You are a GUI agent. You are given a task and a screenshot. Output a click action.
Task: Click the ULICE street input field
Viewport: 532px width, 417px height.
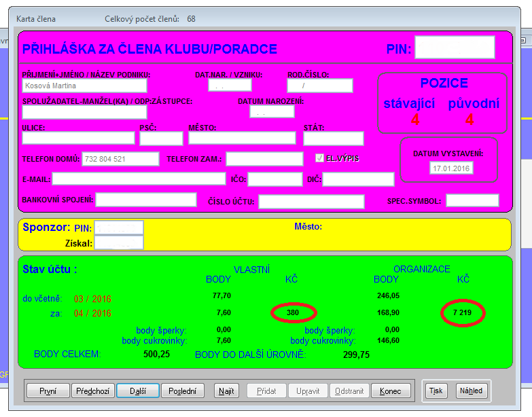78,139
